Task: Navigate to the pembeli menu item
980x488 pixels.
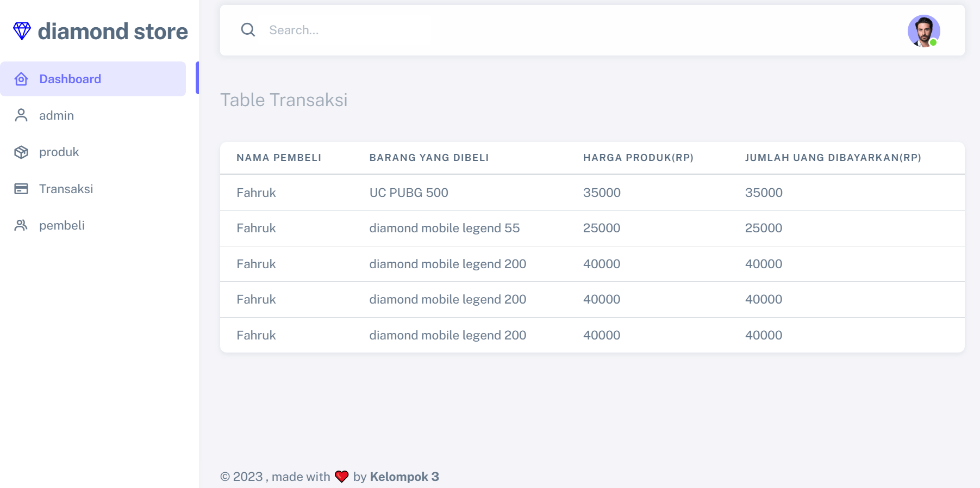Action: tap(62, 226)
